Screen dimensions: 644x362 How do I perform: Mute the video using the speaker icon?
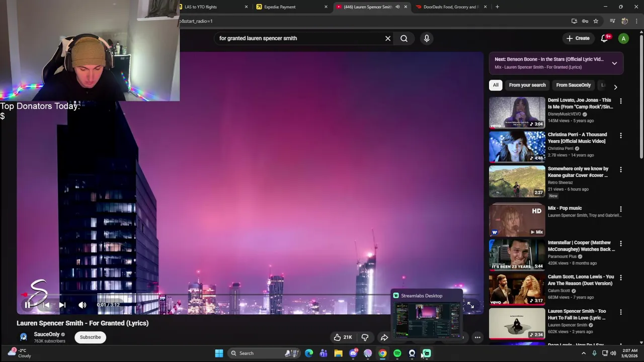click(83, 305)
